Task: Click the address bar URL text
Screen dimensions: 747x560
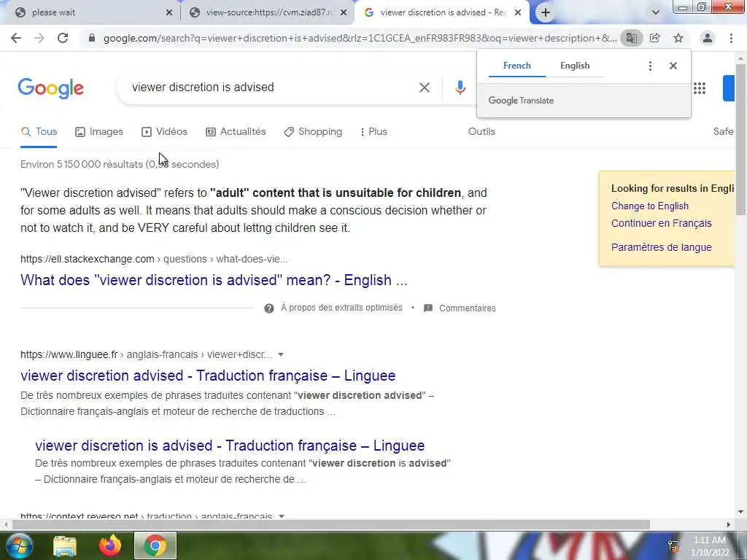Action: [360, 38]
